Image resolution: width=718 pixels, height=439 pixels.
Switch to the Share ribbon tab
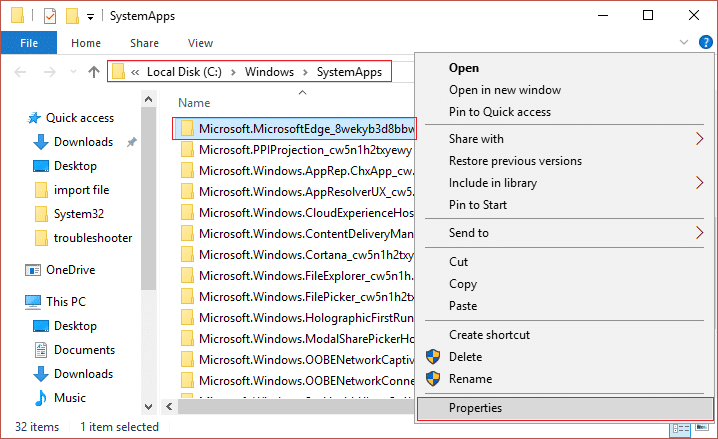click(144, 43)
